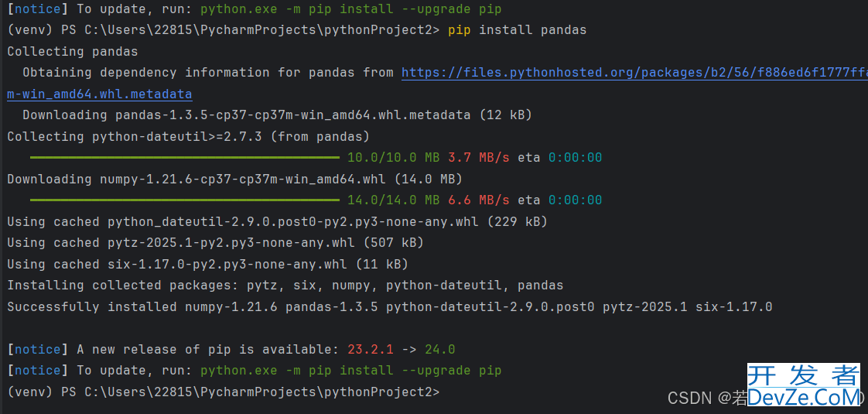Open the files.pythonhosted.org packages link
The height and width of the screenshot is (414, 868).
click(x=634, y=73)
